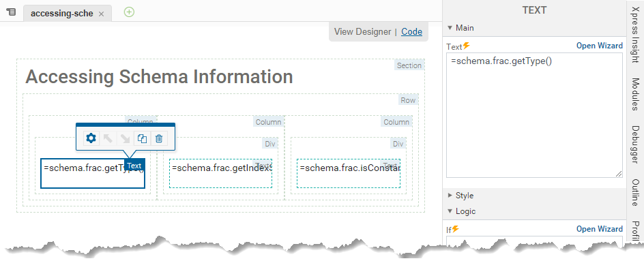Switch to Code view
Screen dimensions: 644x261
[x=411, y=31]
